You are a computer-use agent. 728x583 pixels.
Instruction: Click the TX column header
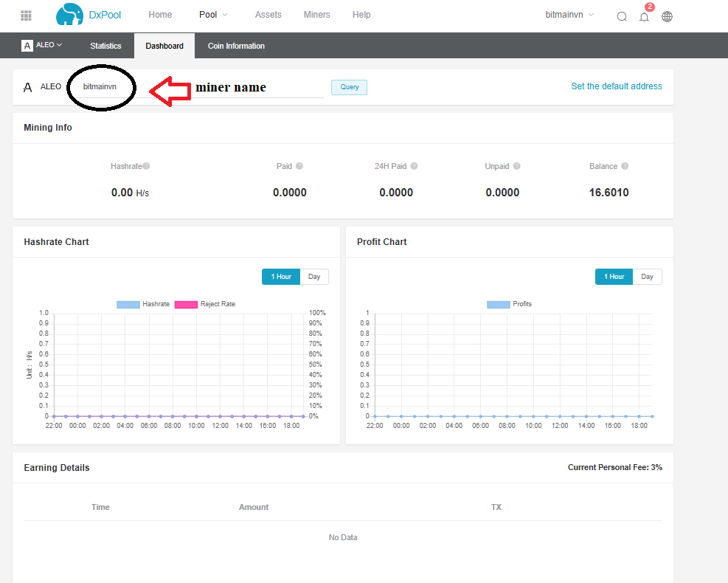pos(496,507)
